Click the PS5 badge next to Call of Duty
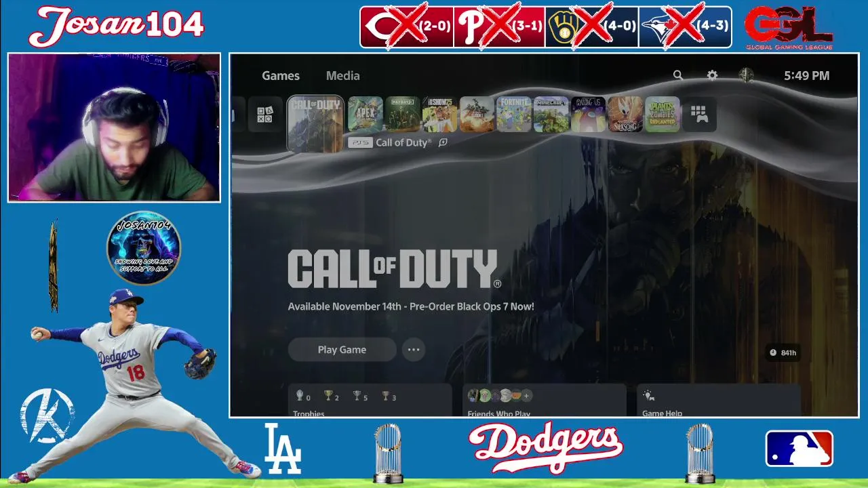868x488 pixels. click(x=360, y=143)
